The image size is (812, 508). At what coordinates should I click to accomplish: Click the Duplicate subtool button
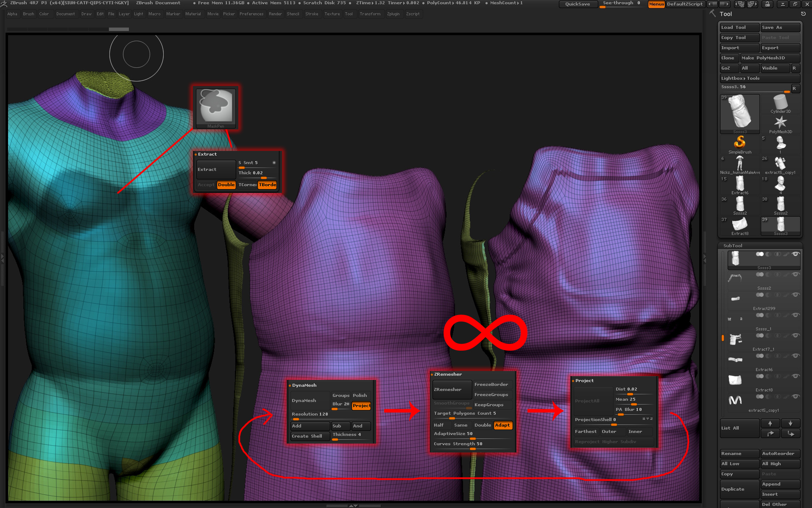click(x=739, y=489)
